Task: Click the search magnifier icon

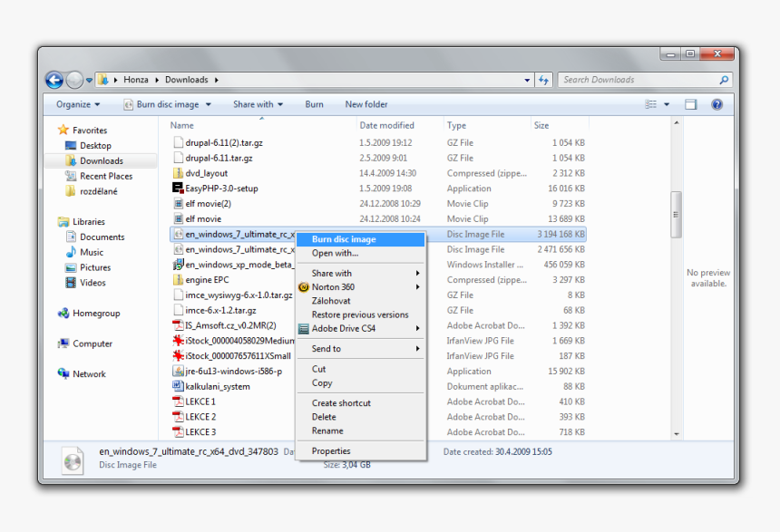Action: [725, 80]
